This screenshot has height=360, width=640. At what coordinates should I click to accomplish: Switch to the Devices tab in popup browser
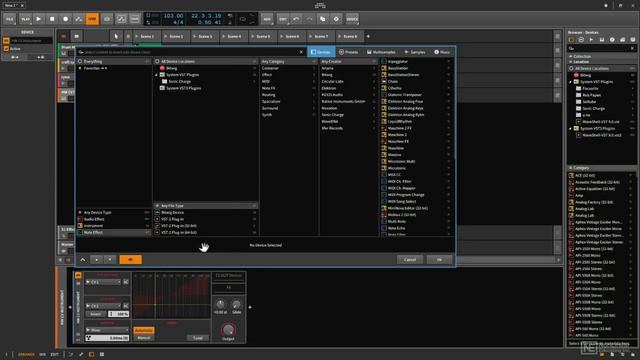[x=321, y=52]
